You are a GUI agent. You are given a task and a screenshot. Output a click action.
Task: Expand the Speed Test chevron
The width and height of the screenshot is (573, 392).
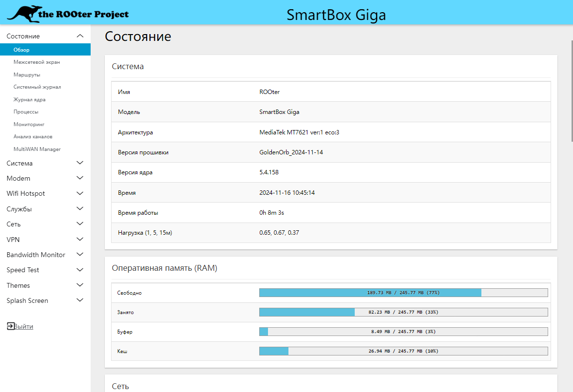pos(80,270)
